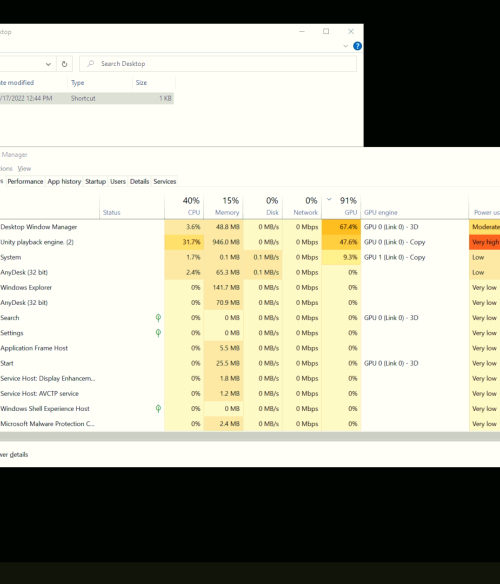Click the sort arrow above GPU column
Viewport: 500px width, 584px height.
[329, 200]
